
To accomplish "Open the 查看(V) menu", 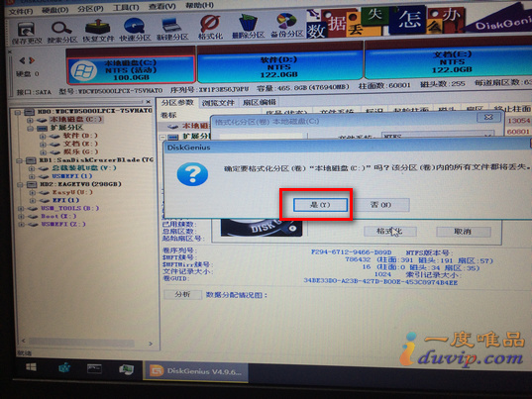I will point(162,7).
